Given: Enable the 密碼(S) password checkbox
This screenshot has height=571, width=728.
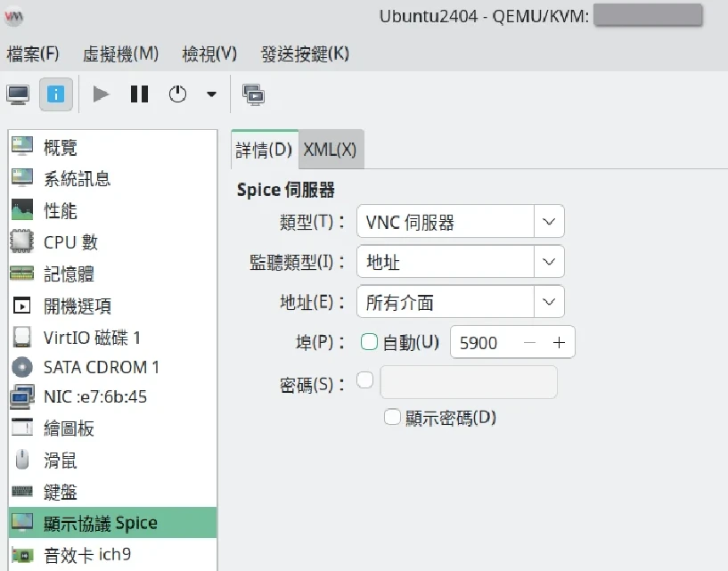Looking at the screenshot, I should point(365,380).
